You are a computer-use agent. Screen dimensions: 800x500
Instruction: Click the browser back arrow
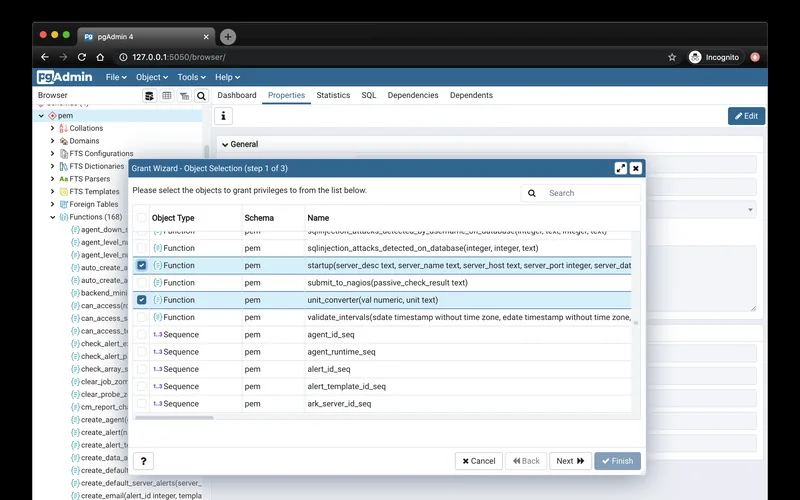point(45,57)
